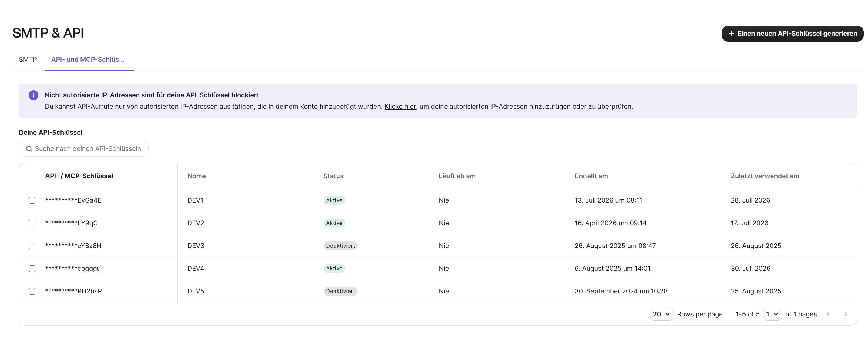This screenshot has height=337, width=868.
Task: Click the Aktive badge for DEV2
Action: pyautogui.click(x=334, y=223)
